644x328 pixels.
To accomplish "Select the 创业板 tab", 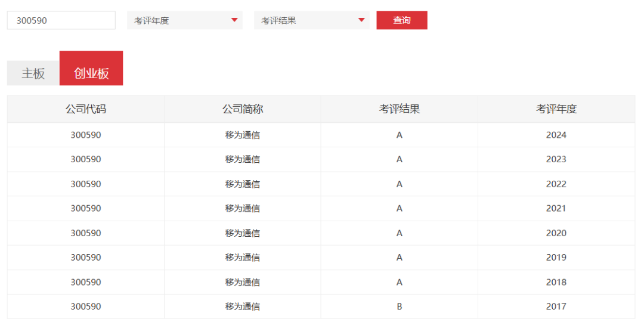I will [x=91, y=68].
